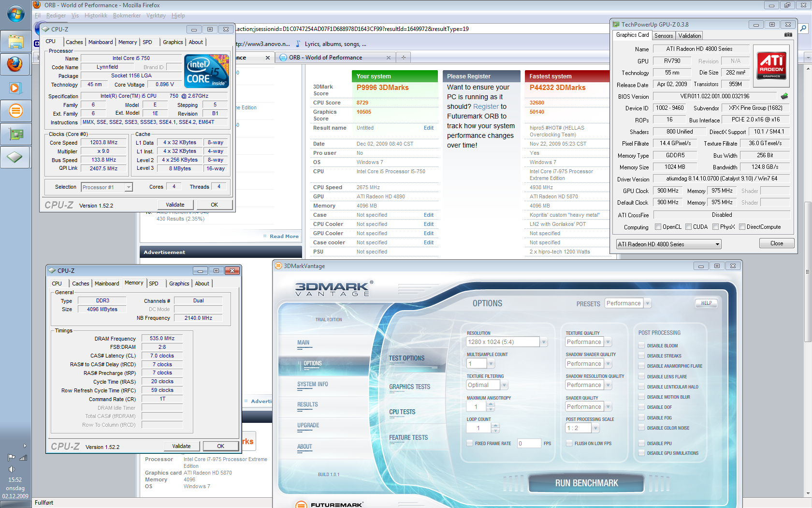Enable Disable GPU Simulations option
This screenshot has width=812, height=508.
pyautogui.click(x=641, y=453)
